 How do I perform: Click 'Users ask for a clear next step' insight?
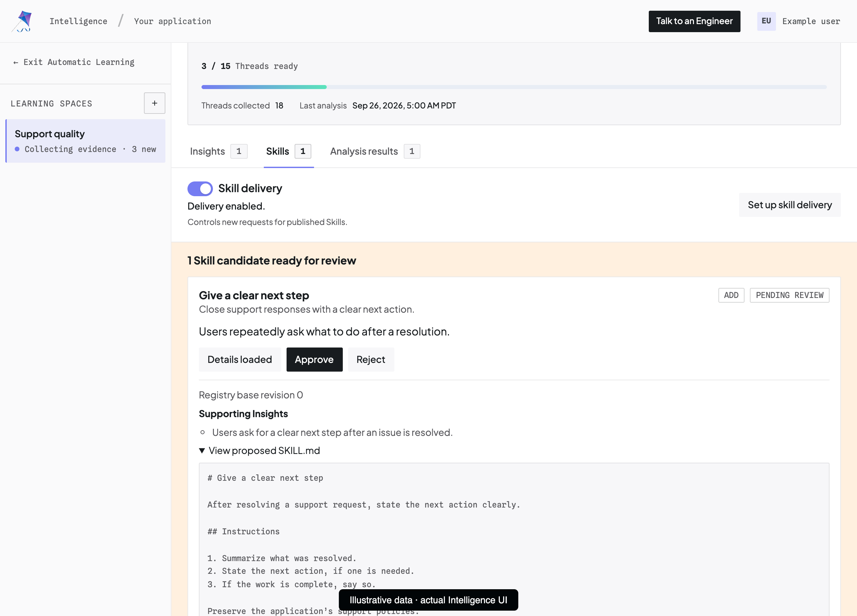point(332,432)
